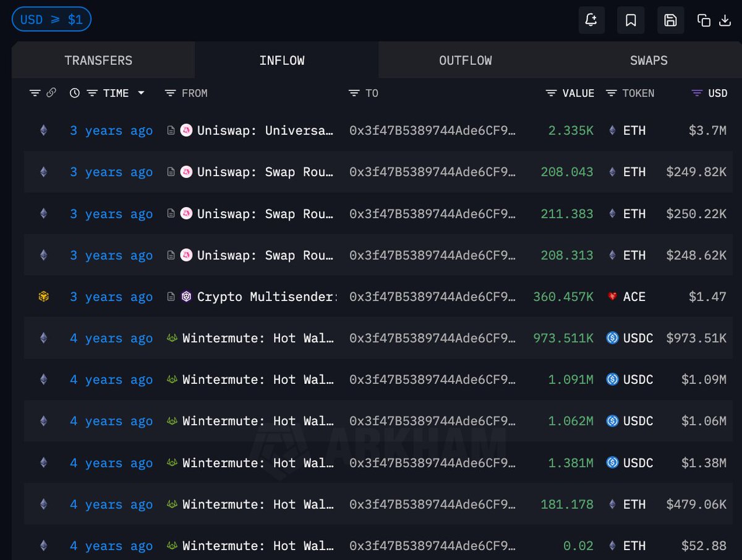Click contract document icon beside Uniswap Universal Router
Screen dimensions: 742x560
click(x=171, y=130)
